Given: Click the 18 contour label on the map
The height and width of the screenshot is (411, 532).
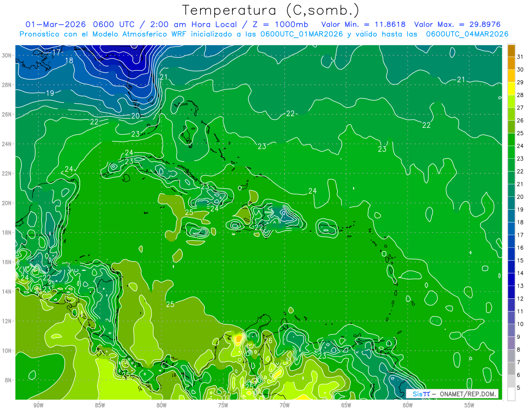Looking at the screenshot, I should 69,60.
